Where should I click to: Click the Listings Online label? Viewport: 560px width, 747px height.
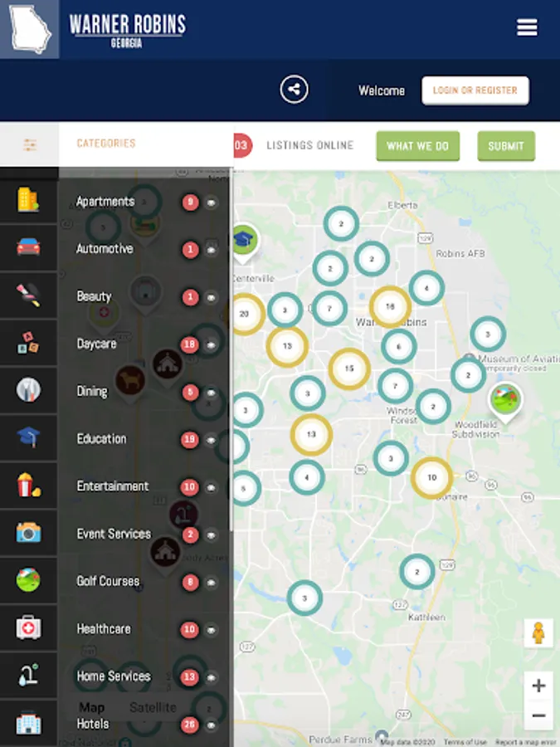point(310,145)
